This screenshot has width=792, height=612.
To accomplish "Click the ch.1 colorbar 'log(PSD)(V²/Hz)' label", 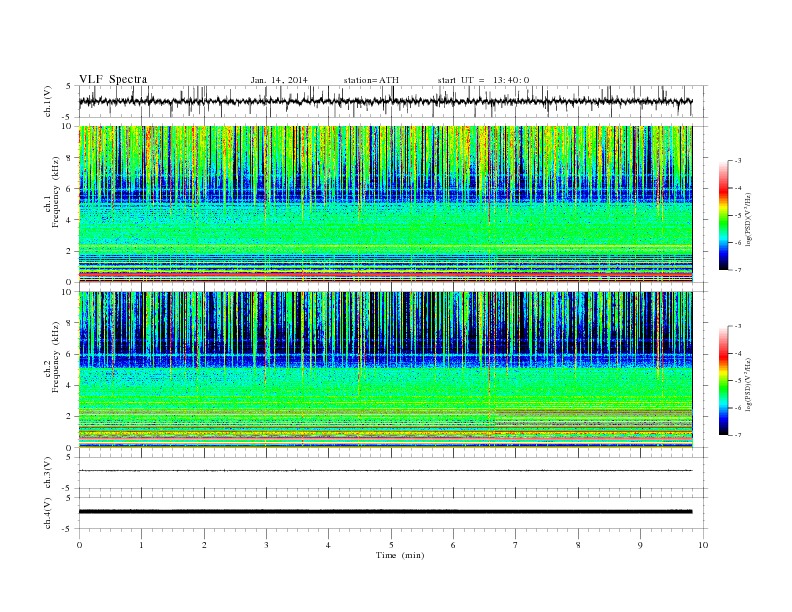I will tap(749, 220).
